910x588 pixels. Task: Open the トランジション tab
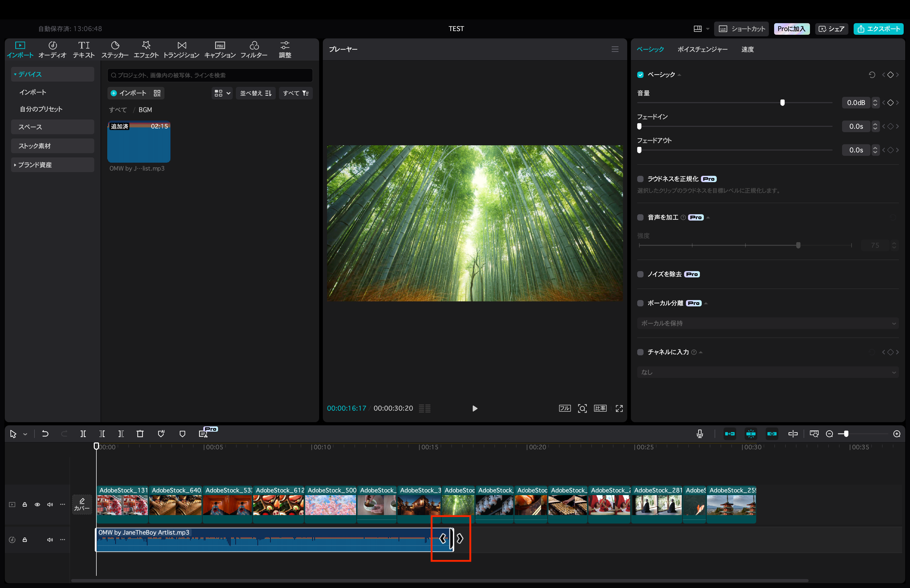point(181,50)
